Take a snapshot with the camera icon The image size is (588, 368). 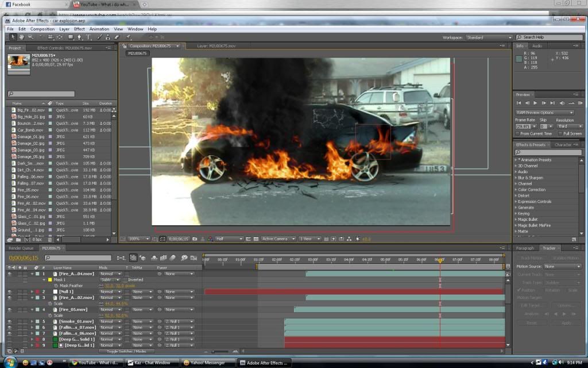tap(195, 238)
